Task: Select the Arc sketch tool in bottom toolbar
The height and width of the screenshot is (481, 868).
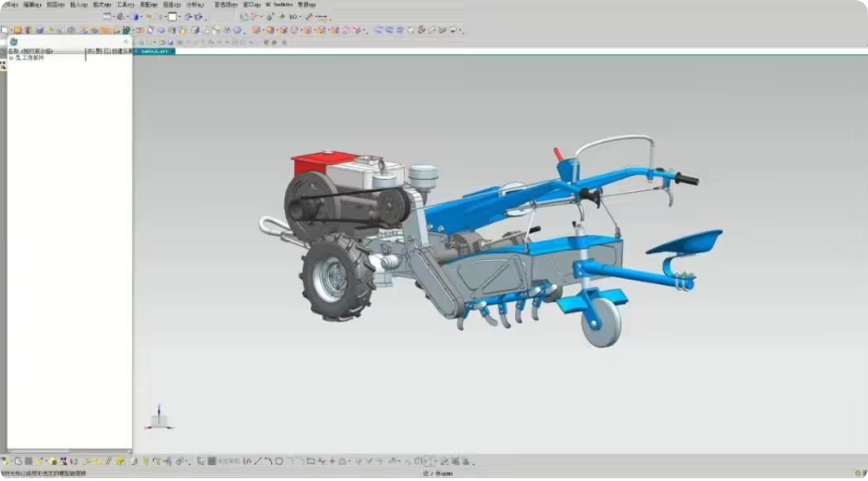Action: pos(268,461)
